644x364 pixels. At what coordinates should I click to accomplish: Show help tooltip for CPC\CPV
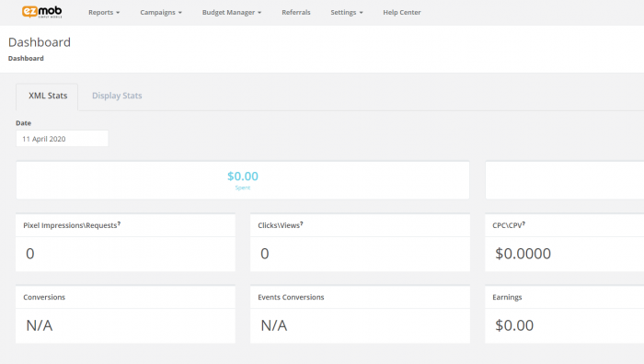(x=523, y=223)
